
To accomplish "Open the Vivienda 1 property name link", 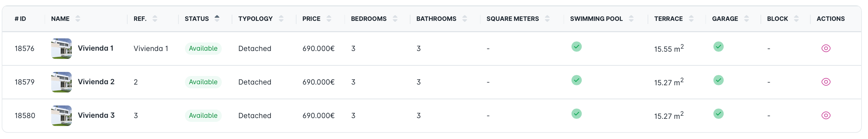I will click(x=96, y=48).
